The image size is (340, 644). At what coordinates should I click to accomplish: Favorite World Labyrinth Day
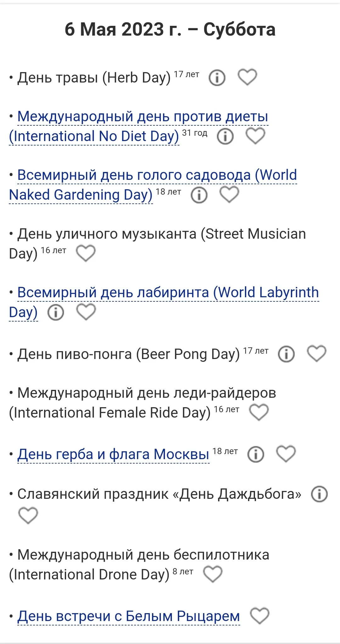(86, 312)
